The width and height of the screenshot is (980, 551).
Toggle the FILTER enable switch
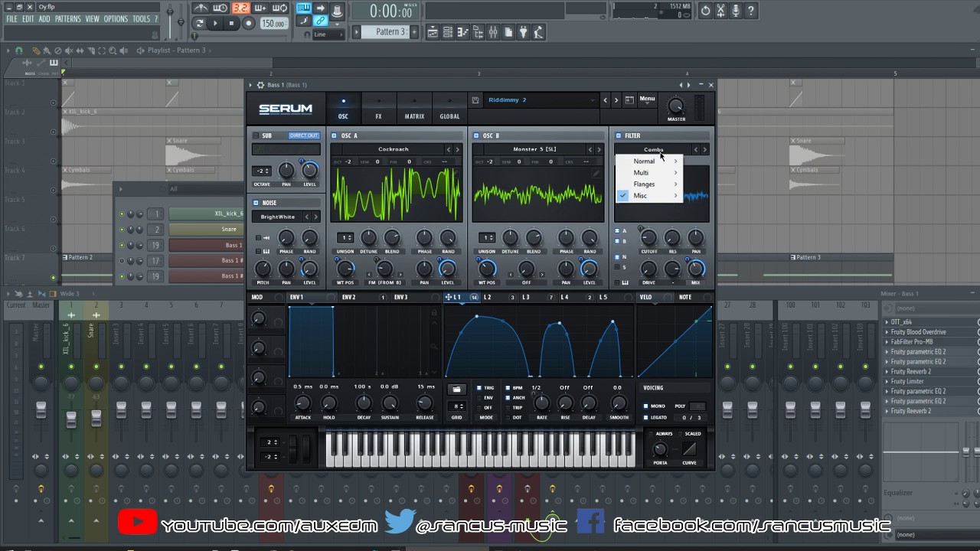coord(618,135)
